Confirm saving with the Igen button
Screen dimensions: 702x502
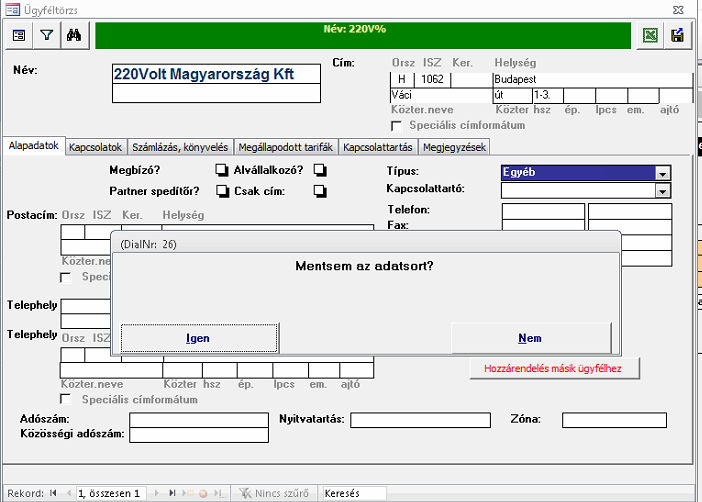199,338
